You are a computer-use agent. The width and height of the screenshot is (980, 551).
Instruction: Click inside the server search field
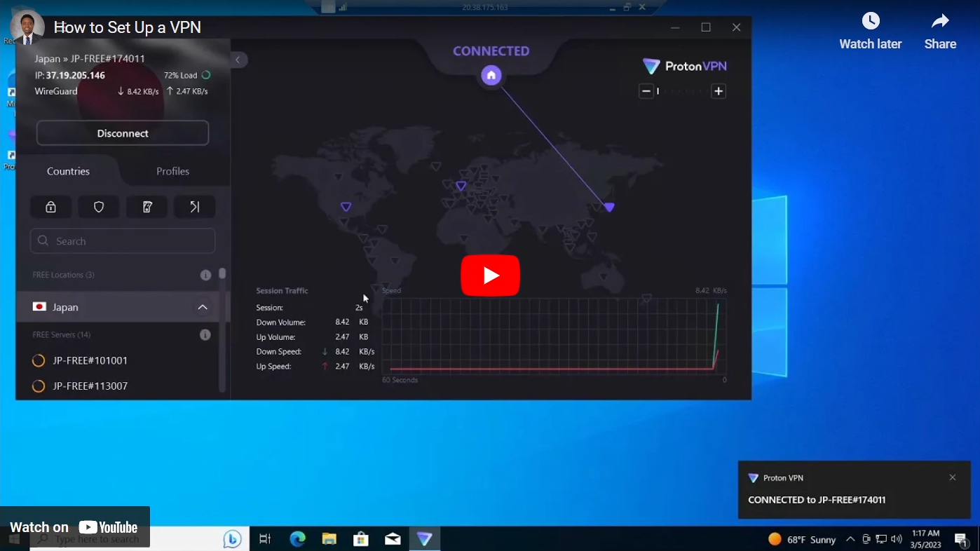click(x=122, y=240)
